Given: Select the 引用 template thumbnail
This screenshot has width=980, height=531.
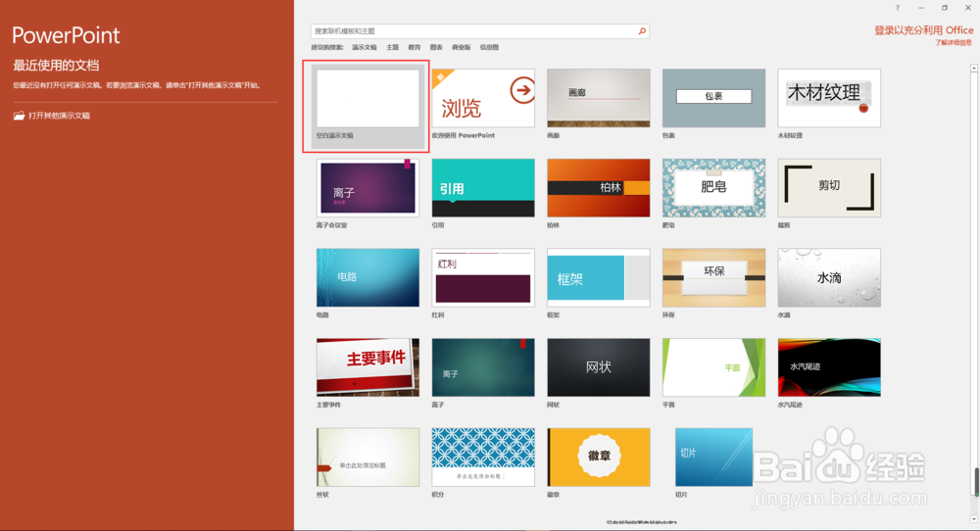Looking at the screenshot, I should click(x=483, y=188).
